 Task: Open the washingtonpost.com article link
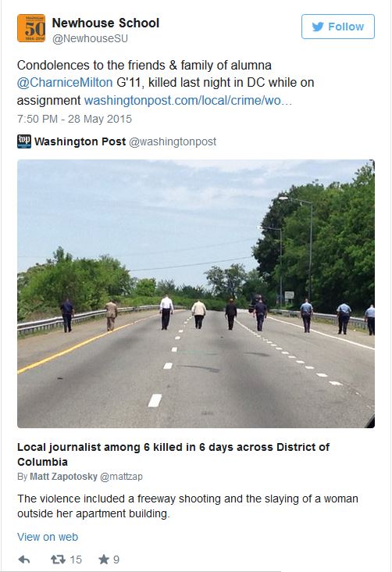click(187, 100)
